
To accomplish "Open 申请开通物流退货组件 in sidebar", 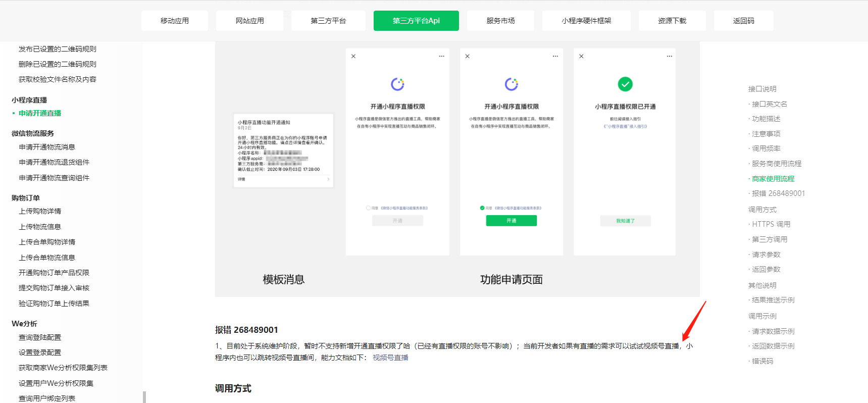I will point(54,162).
